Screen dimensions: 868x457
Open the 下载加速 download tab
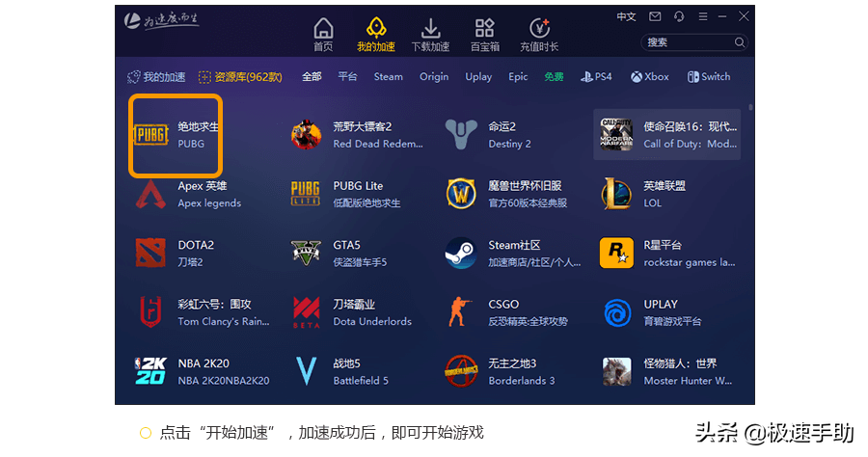(x=430, y=35)
